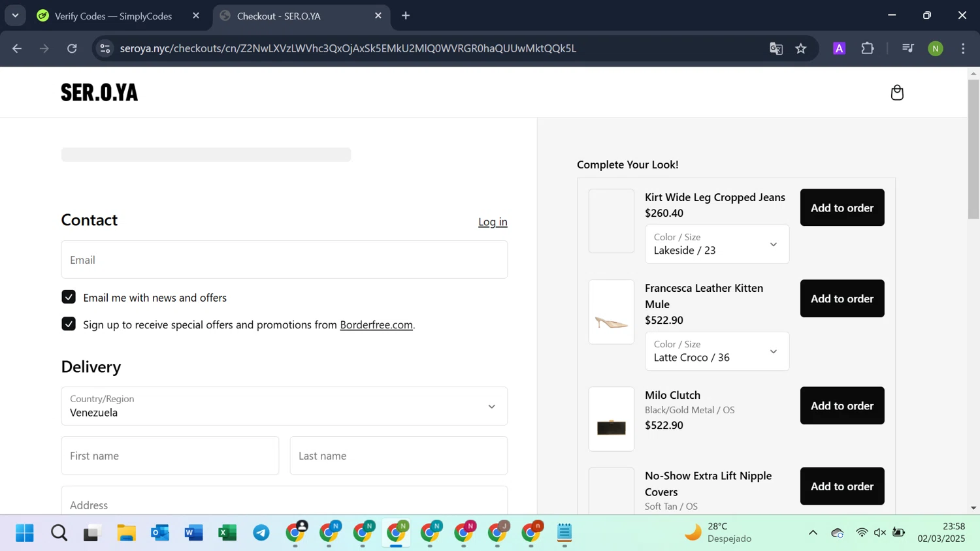
Task: Open Color/Size dropdown for Francesca Mule
Action: tap(717, 351)
